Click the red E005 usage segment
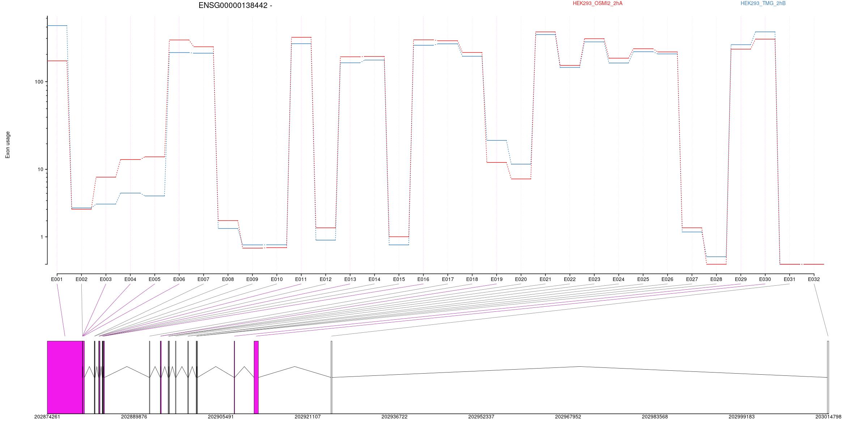The width and height of the screenshot is (868, 434). point(154,157)
